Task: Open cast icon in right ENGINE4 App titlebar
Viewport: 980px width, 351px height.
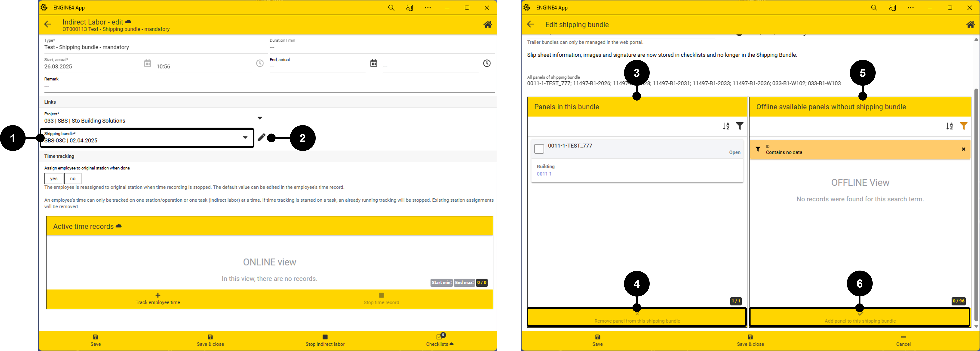Action: (x=893, y=8)
